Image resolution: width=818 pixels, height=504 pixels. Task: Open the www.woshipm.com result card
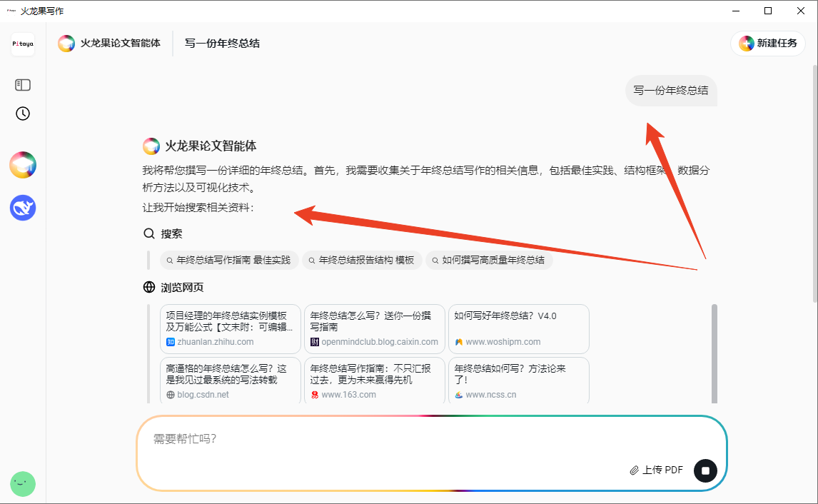[x=518, y=328]
